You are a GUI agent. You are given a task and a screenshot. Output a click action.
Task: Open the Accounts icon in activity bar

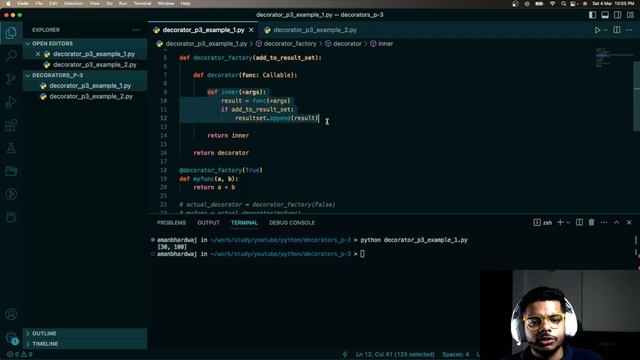point(11,314)
